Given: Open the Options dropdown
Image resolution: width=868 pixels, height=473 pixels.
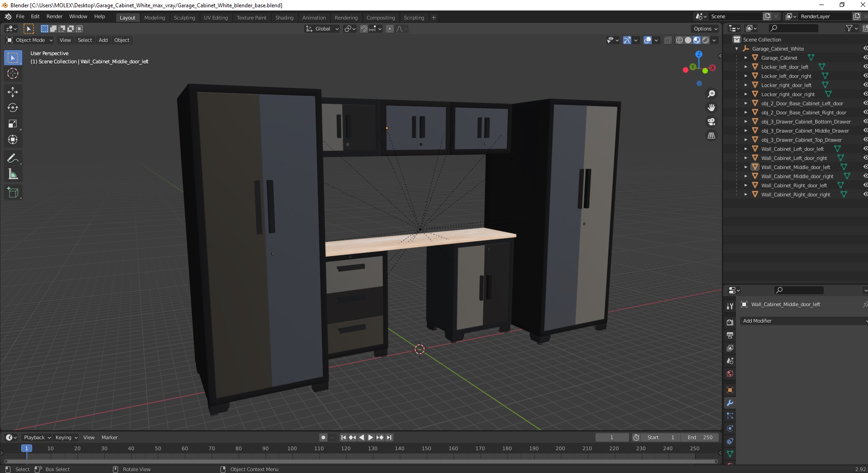Looking at the screenshot, I should pyautogui.click(x=705, y=29).
